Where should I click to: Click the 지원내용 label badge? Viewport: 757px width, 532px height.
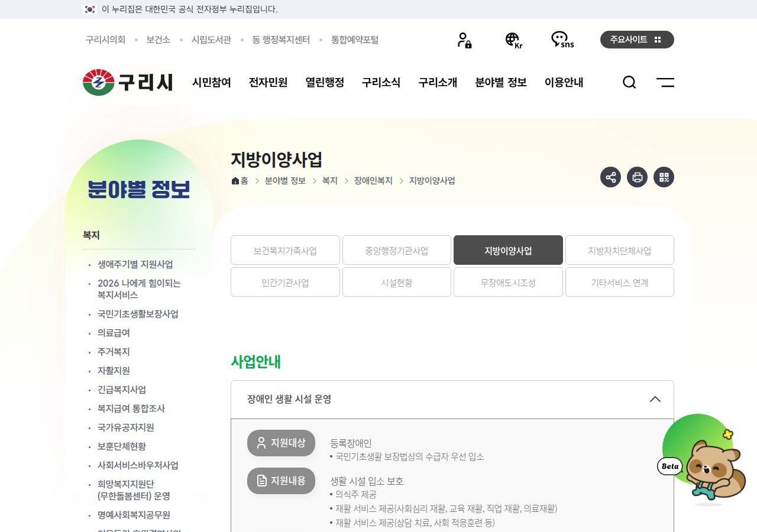point(281,481)
